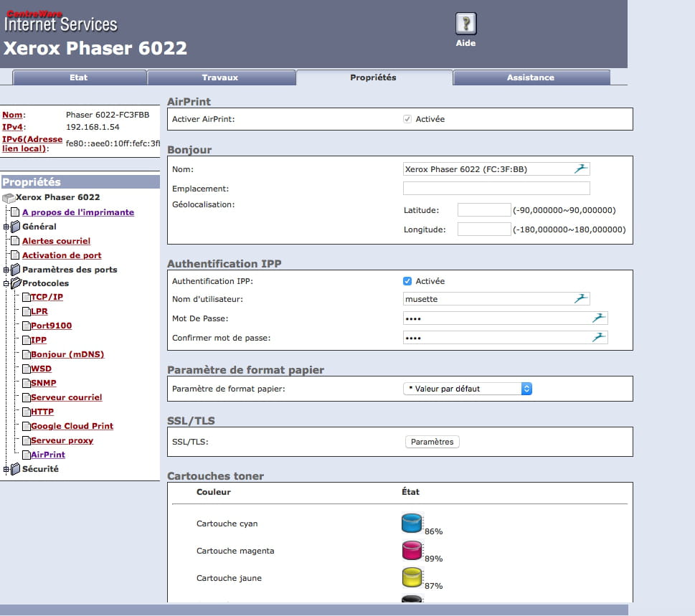
Task: Click the IPv4 link in printer info
Action: (x=12, y=127)
